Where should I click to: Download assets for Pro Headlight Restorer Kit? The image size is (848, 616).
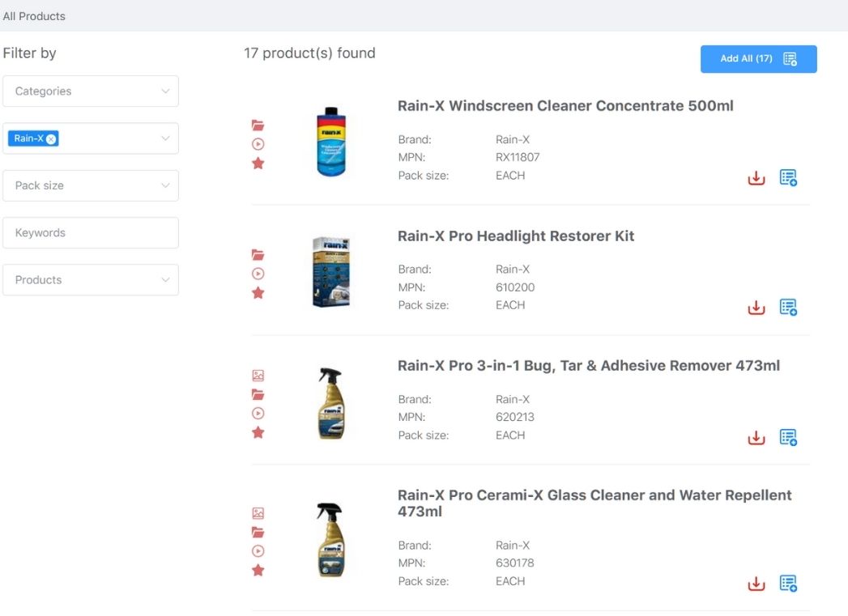[x=756, y=308]
